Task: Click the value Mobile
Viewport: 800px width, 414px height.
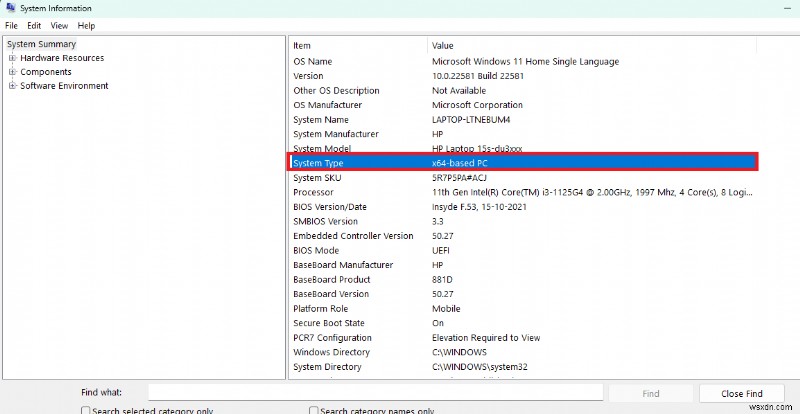Action: click(x=446, y=309)
